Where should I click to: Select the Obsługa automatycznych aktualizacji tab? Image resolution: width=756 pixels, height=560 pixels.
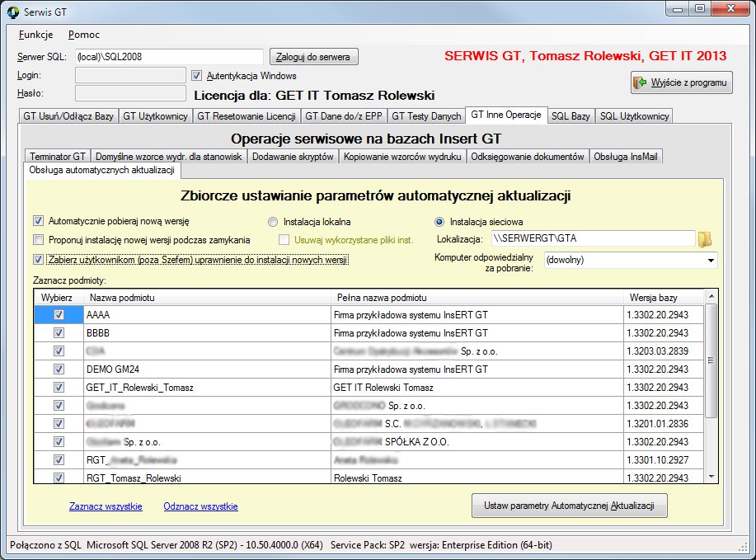point(102,170)
